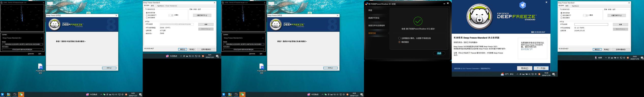Minimize the PowerShadow installer window
Screen dimensions: 644x97
pyautogui.click(x=444, y=4)
